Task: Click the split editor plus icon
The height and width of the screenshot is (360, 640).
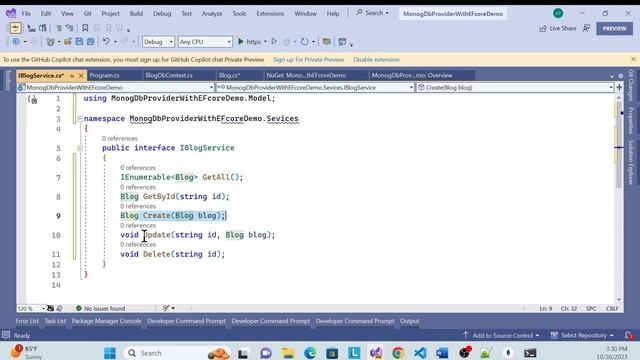Action: coord(619,87)
